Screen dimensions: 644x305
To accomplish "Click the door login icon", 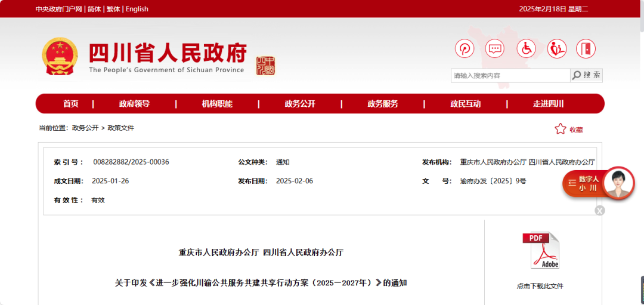I will coord(587,48).
